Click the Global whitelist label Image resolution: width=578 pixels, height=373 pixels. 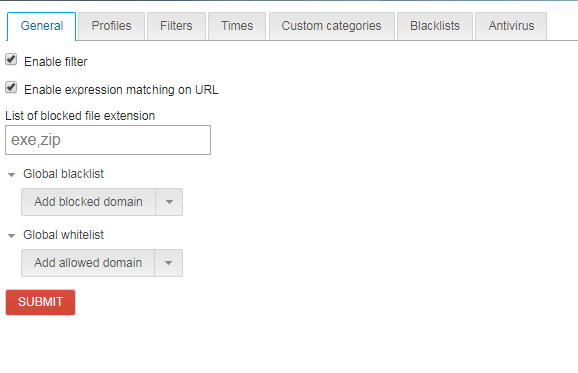(x=63, y=235)
